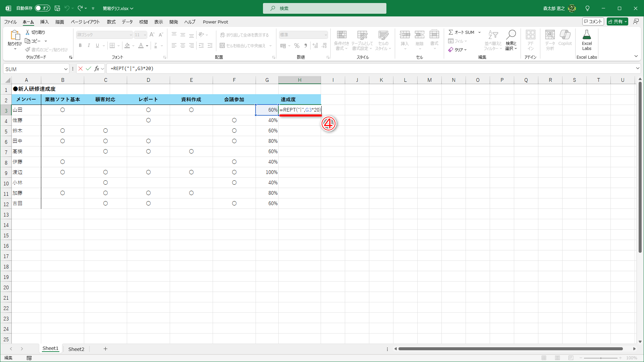Image resolution: width=644 pixels, height=362 pixels.
Task: Toggle the AutoSave switch
Action: [x=43, y=8]
